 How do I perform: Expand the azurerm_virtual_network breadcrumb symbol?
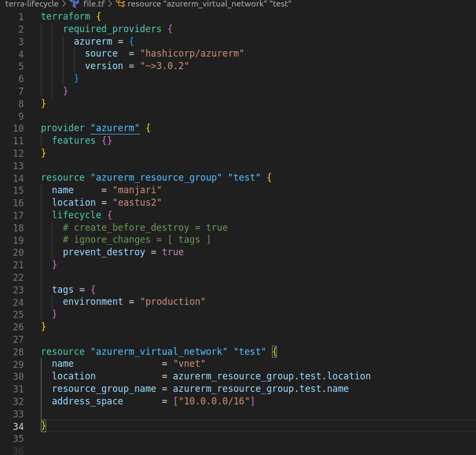point(209,4)
